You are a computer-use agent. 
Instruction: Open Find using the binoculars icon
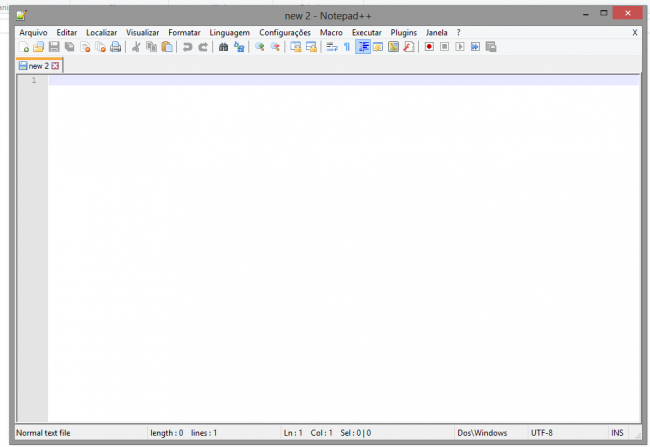223,47
